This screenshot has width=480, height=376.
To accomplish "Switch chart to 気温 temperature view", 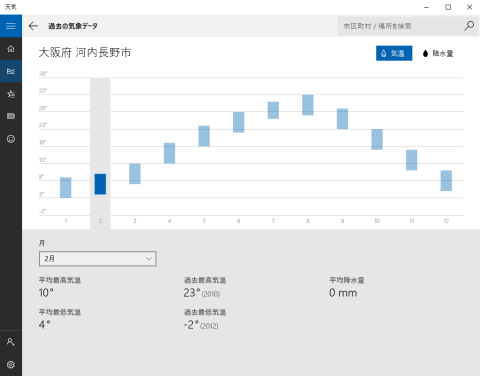I will (x=394, y=53).
